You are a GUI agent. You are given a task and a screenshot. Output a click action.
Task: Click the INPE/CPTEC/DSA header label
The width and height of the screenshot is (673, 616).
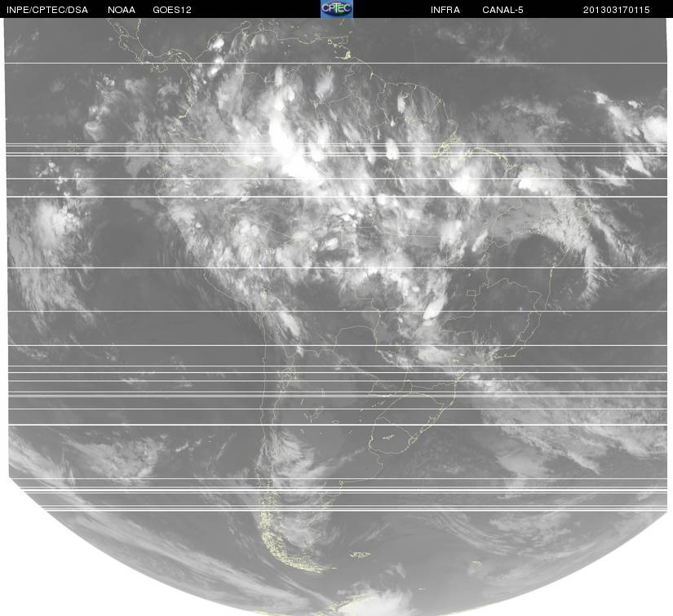tap(47, 10)
